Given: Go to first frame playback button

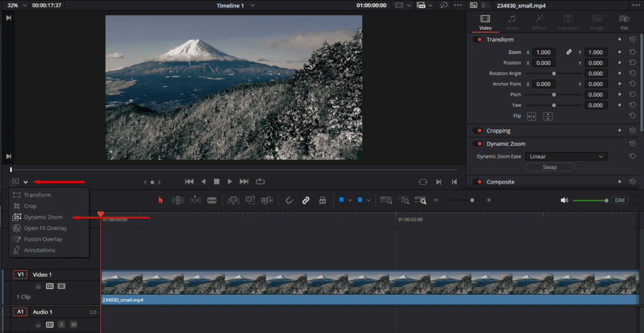Looking at the screenshot, I should click(189, 181).
